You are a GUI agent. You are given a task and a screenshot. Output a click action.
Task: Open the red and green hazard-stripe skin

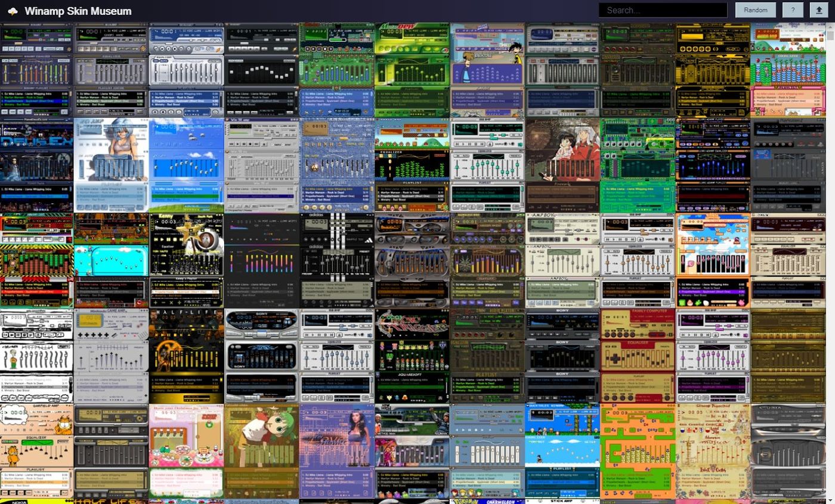[36, 261]
